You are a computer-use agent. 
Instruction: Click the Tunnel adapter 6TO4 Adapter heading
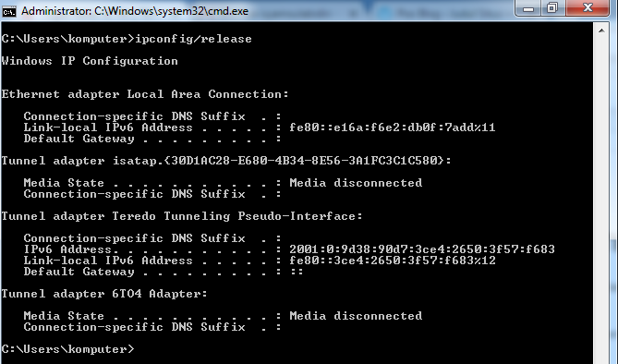click(104, 294)
